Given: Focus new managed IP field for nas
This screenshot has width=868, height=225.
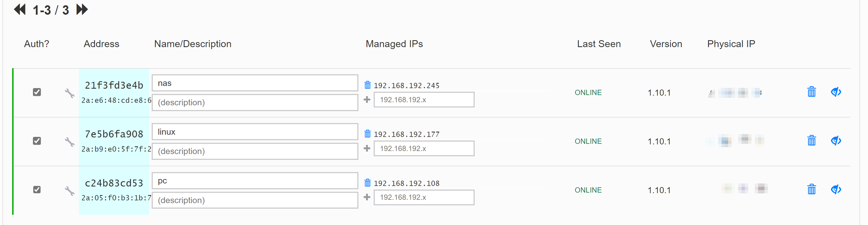Looking at the screenshot, I should [x=424, y=100].
